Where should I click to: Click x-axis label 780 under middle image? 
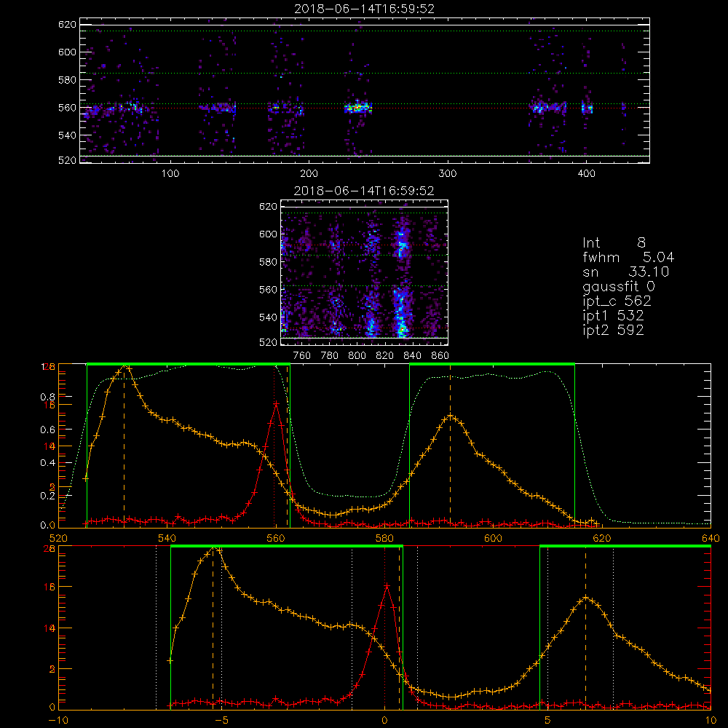330,356
